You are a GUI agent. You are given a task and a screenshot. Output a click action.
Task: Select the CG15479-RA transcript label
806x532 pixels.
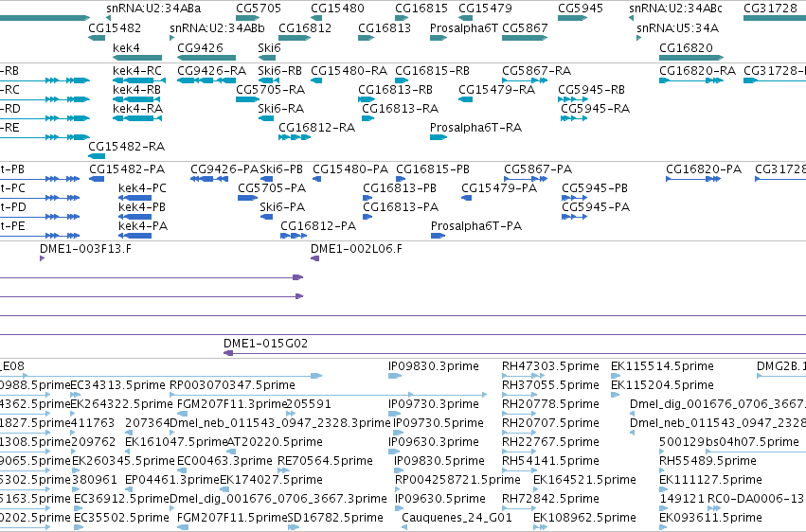pyautogui.click(x=496, y=89)
